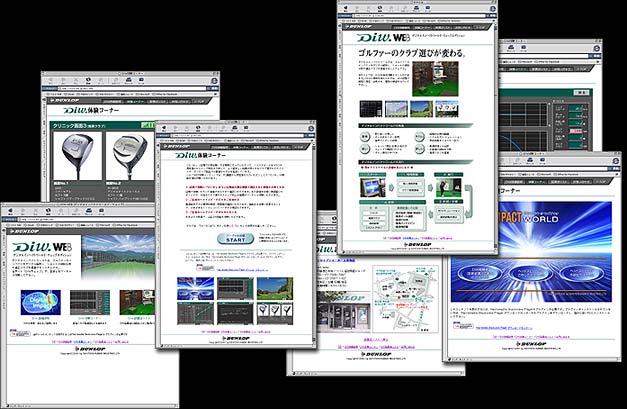Click the address field in the Diw.WEB home window
627x409 pixels.
pyautogui.click(x=86, y=219)
